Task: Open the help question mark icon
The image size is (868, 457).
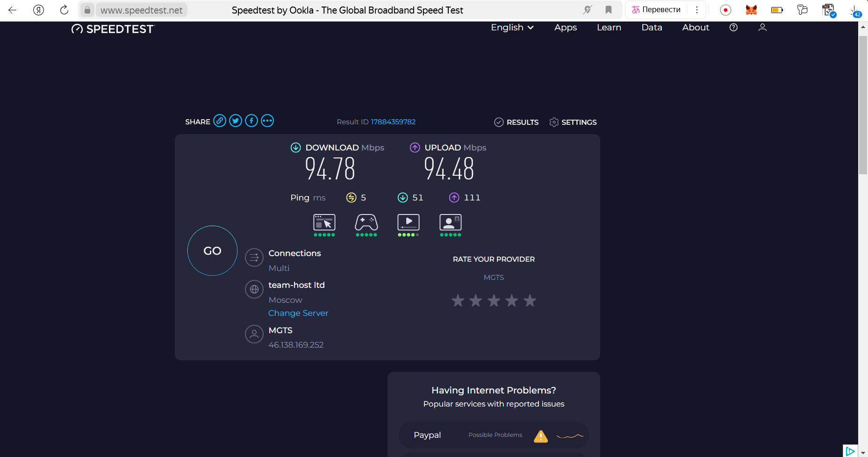Action: click(733, 28)
